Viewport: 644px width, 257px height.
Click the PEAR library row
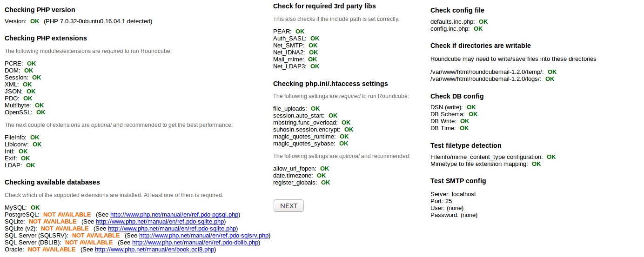[289, 31]
